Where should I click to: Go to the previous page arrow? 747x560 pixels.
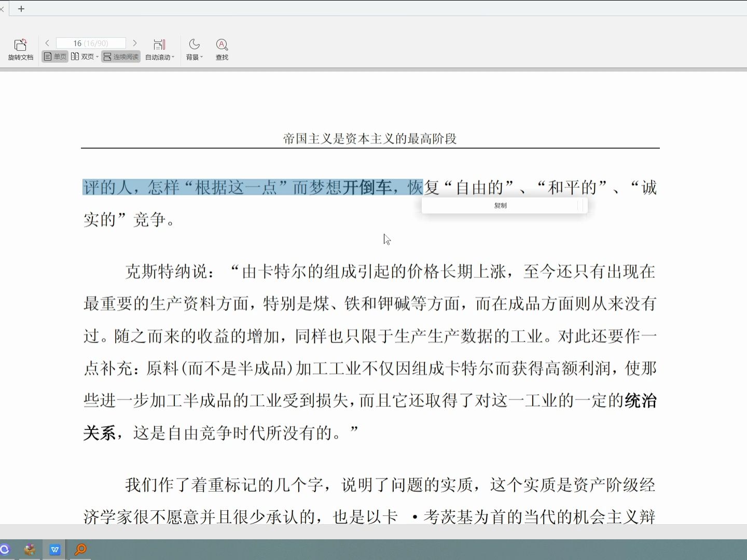(x=47, y=43)
